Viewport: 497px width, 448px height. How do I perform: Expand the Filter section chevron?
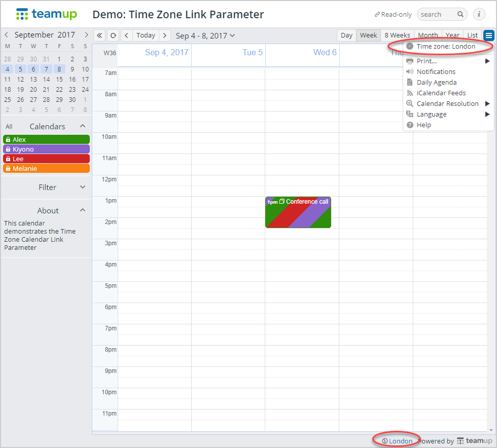pos(83,187)
